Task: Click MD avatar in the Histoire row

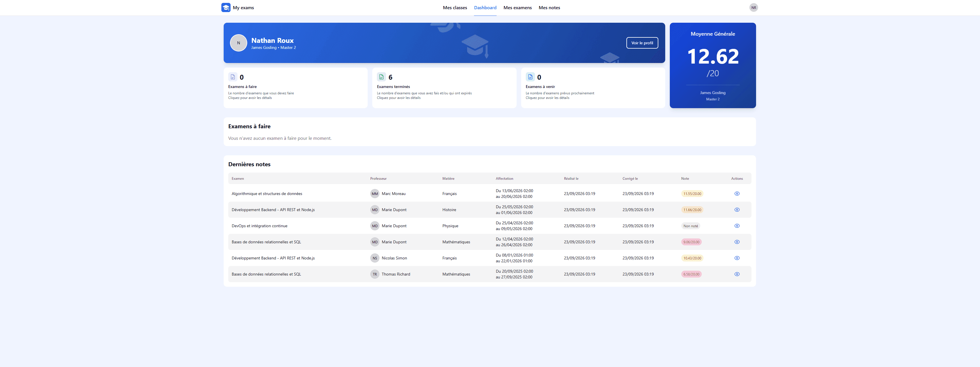Action: click(375, 210)
